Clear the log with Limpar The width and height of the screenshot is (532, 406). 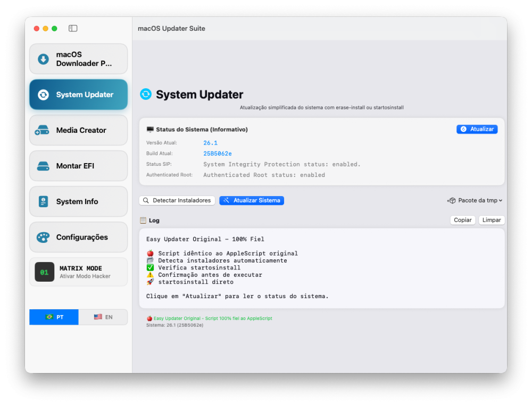coord(492,221)
